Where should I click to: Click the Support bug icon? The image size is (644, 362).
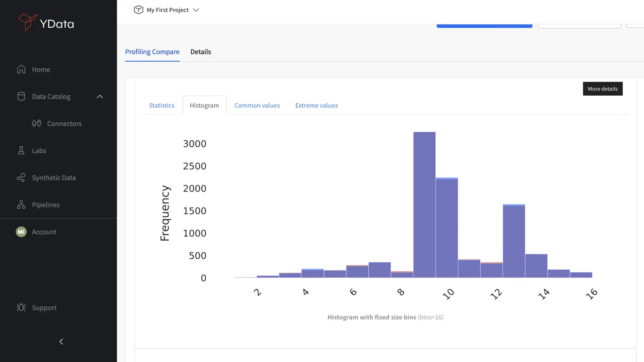(x=21, y=308)
